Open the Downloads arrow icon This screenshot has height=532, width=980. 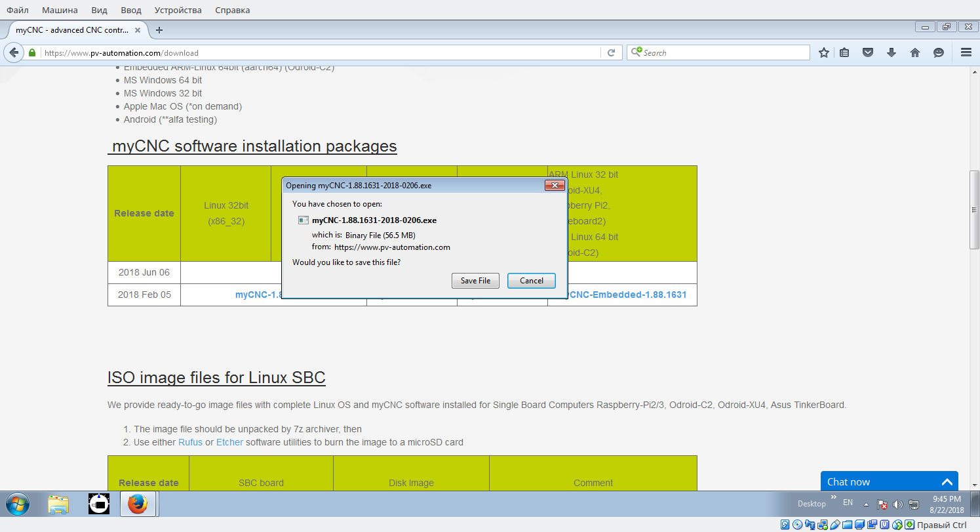pos(892,52)
